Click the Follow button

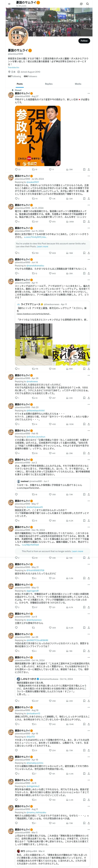click(84, 41)
